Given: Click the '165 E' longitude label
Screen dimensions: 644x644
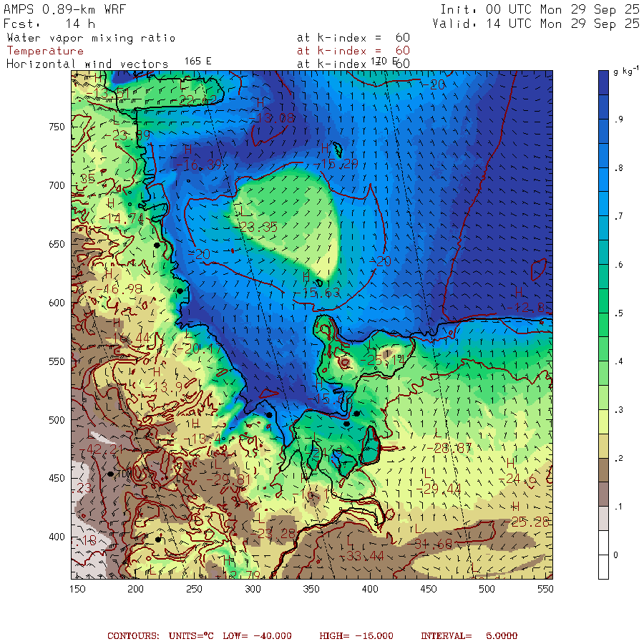Looking at the screenshot, I should pos(197,62).
